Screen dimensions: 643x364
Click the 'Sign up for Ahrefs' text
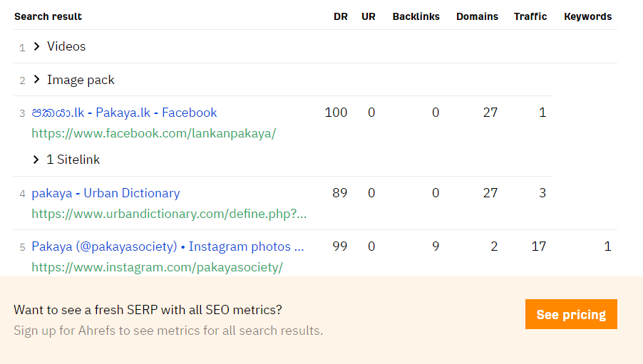pyautogui.click(x=168, y=331)
